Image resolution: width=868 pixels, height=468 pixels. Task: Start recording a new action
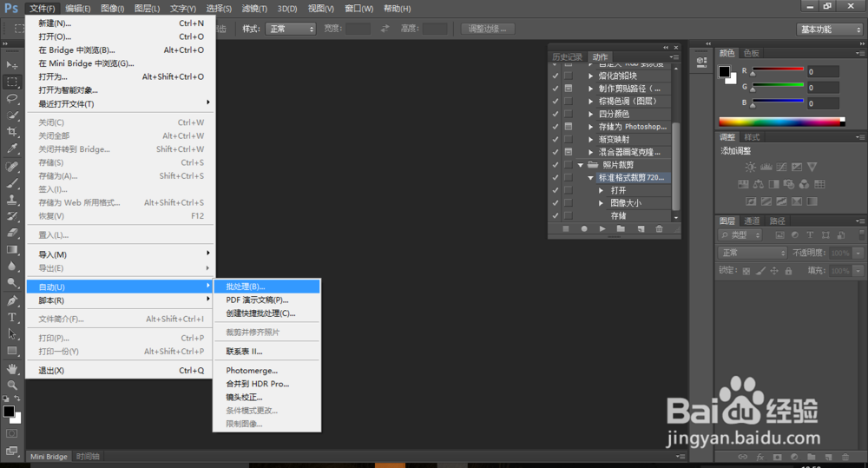584,228
